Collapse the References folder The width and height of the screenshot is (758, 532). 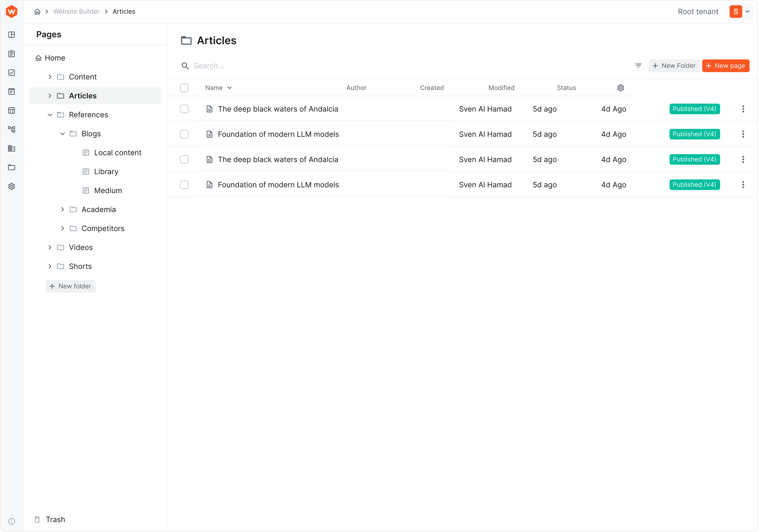click(50, 115)
